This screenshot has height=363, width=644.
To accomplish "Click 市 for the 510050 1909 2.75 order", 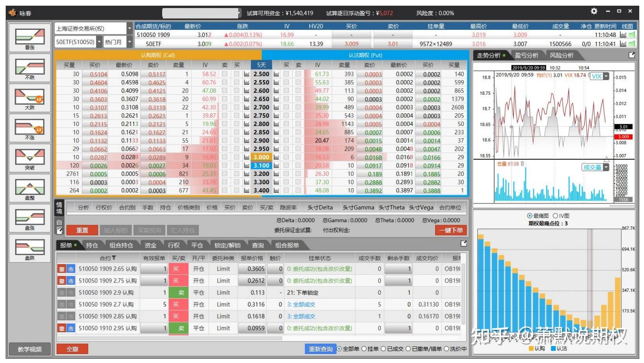I will pyautogui.click(x=71, y=281).
